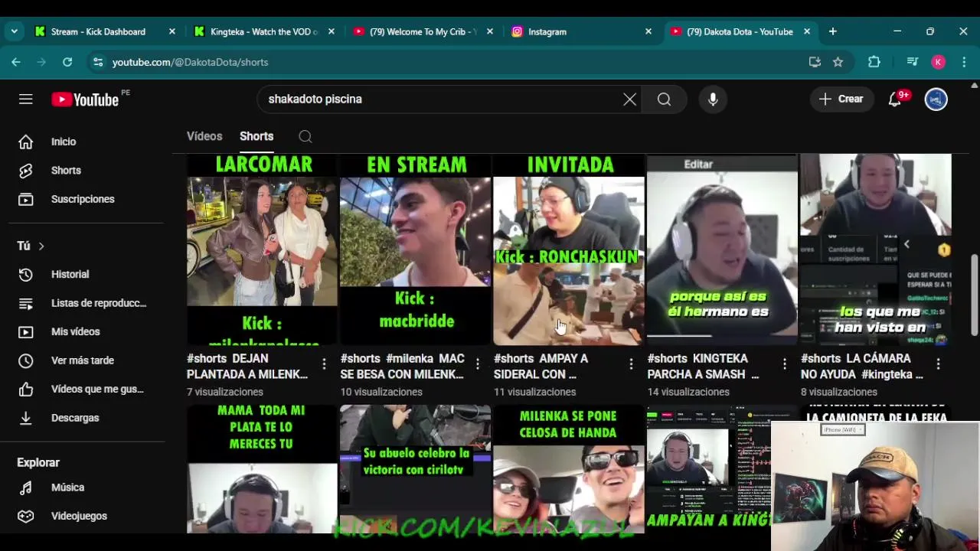Go to the YouTube logo home
Image resolution: width=980 pixels, height=551 pixels.
click(x=85, y=99)
